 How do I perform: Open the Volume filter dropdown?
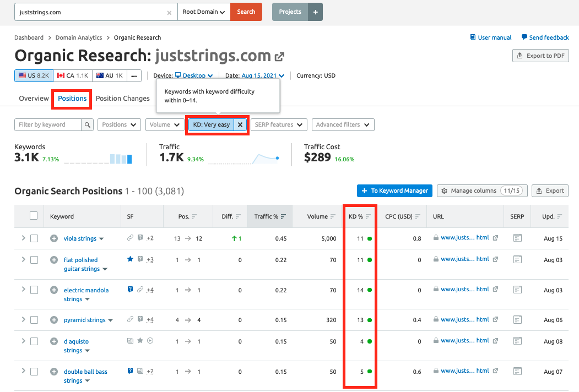(x=165, y=125)
